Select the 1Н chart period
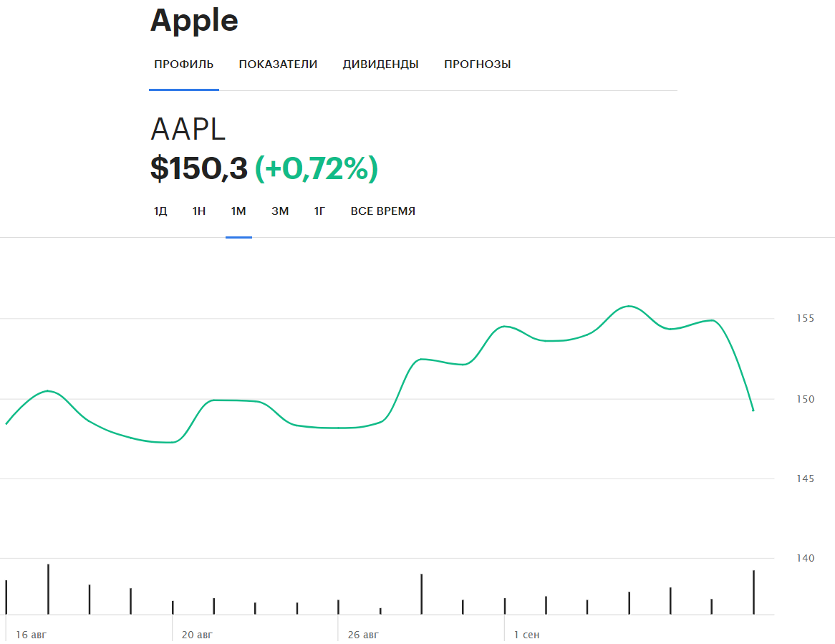835x644 pixels. pos(198,211)
